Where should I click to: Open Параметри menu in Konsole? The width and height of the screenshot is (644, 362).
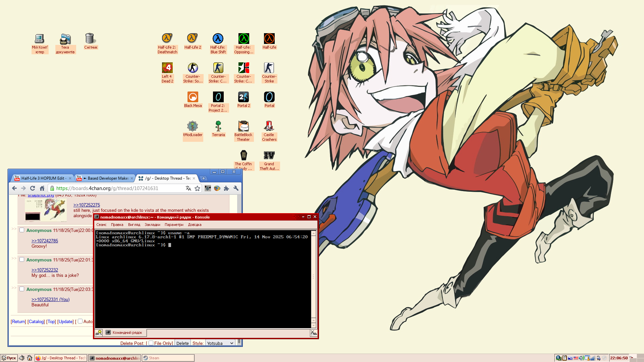(x=174, y=225)
